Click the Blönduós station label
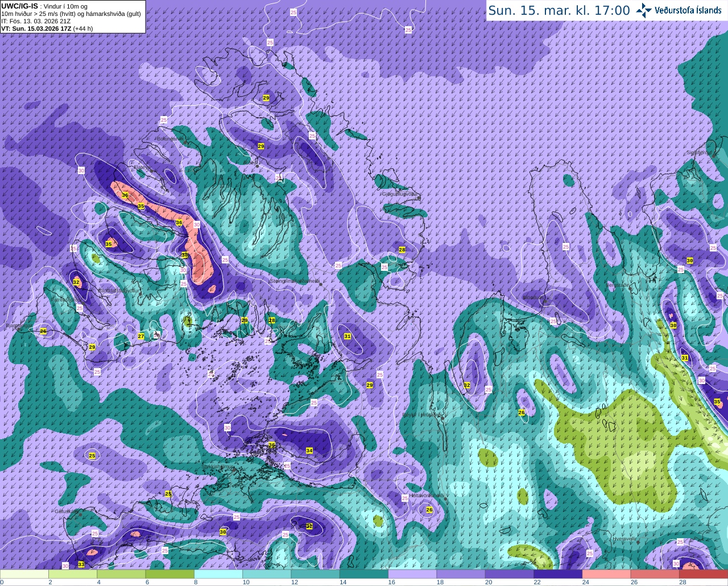This screenshot has height=586, width=728. [x=533, y=297]
